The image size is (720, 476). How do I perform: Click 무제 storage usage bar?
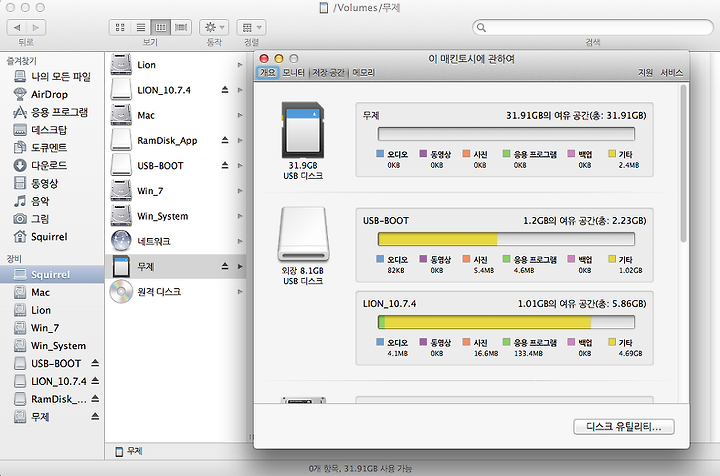506,134
